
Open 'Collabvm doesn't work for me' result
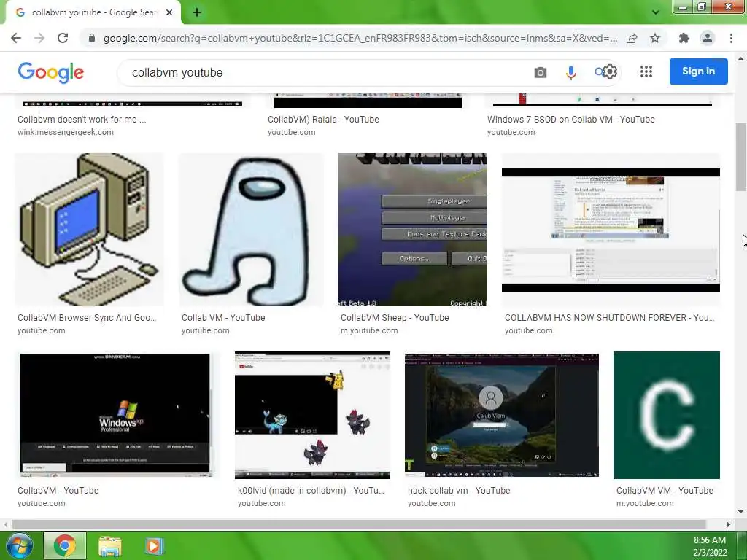click(x=82, y=120)
